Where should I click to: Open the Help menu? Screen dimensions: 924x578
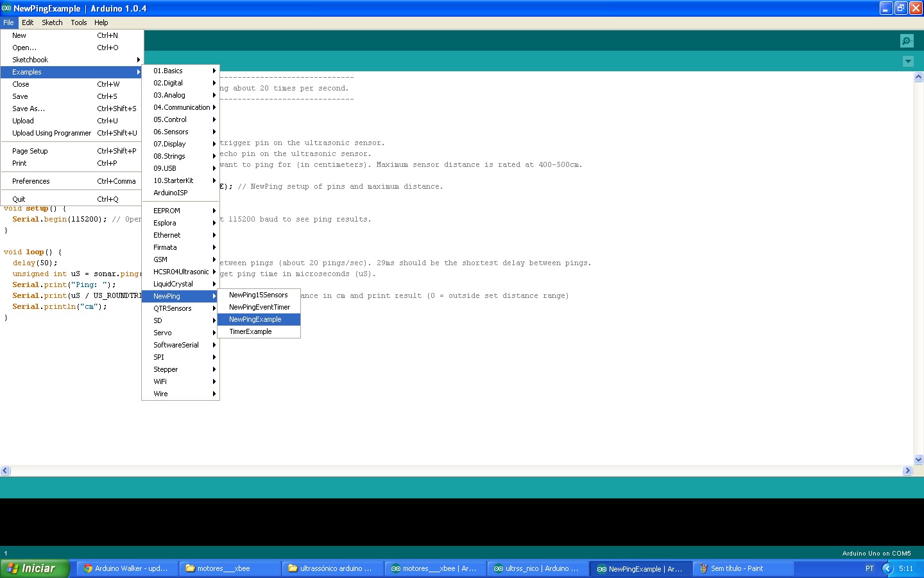[101, 22]
